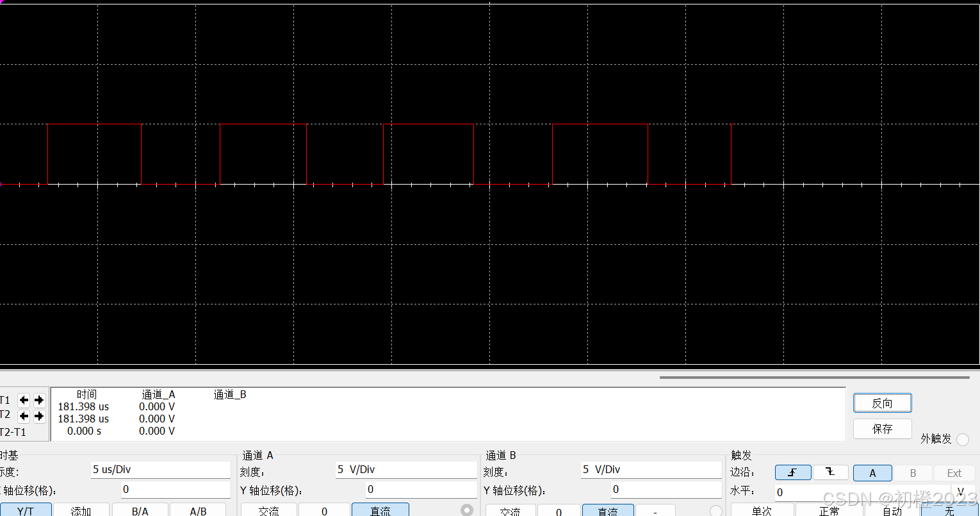Set trigger mode to 无
The height and width of the screenshot is (516, 980).
pos(949,510)
